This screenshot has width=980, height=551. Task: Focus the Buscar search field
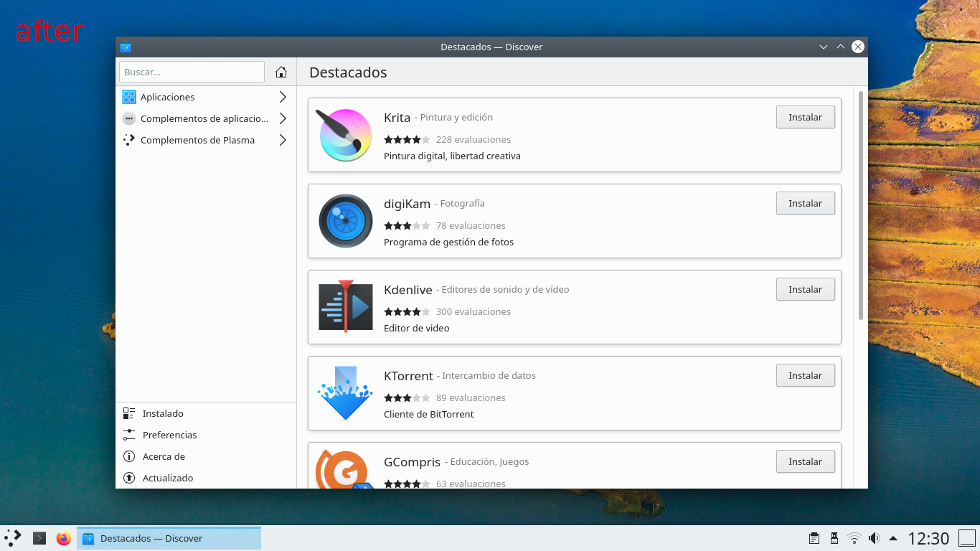click(192, 72)
